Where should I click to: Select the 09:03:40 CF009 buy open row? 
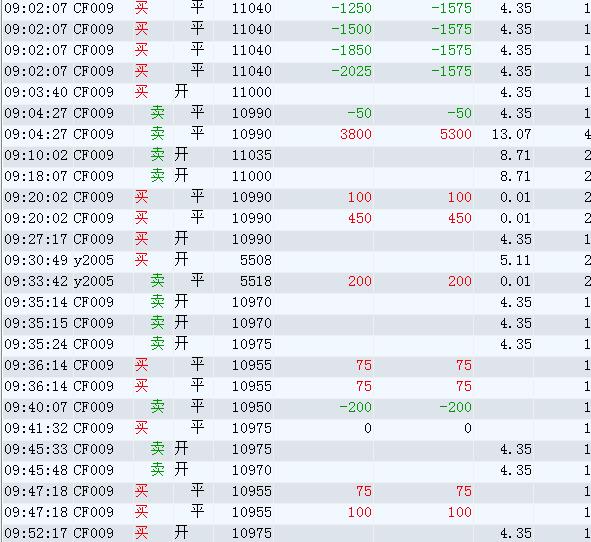pyautogui.click(x=296, y=92)
